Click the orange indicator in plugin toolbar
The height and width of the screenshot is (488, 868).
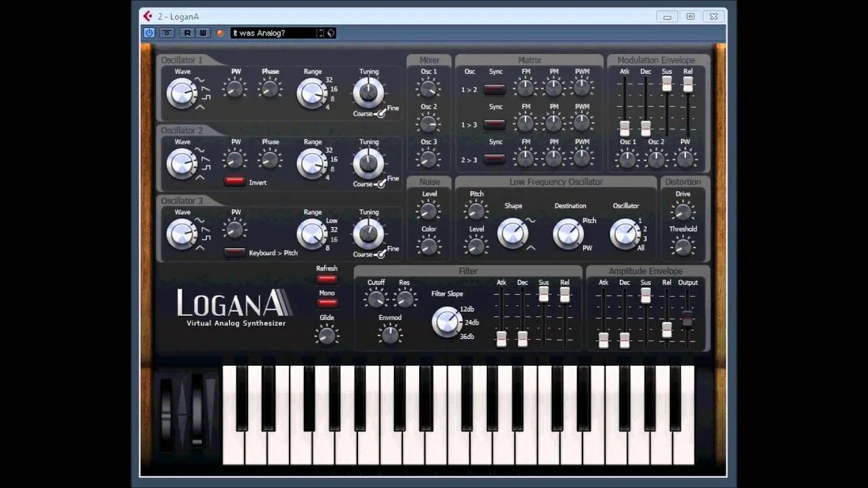point(220,33)
